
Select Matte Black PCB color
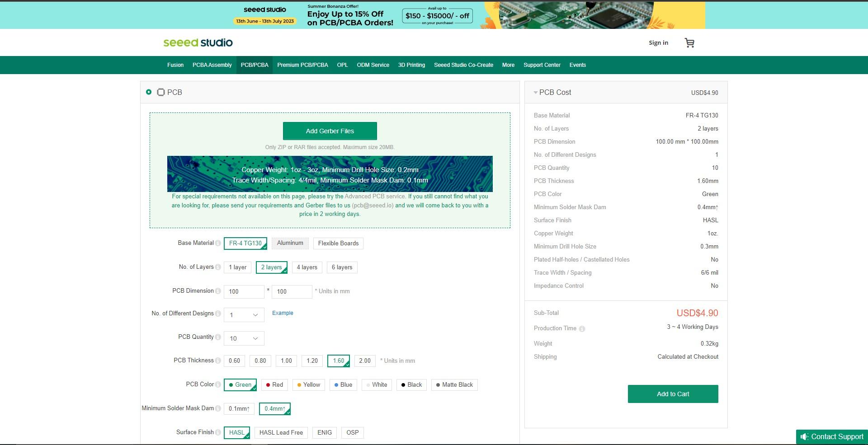(x=454, y=384)
